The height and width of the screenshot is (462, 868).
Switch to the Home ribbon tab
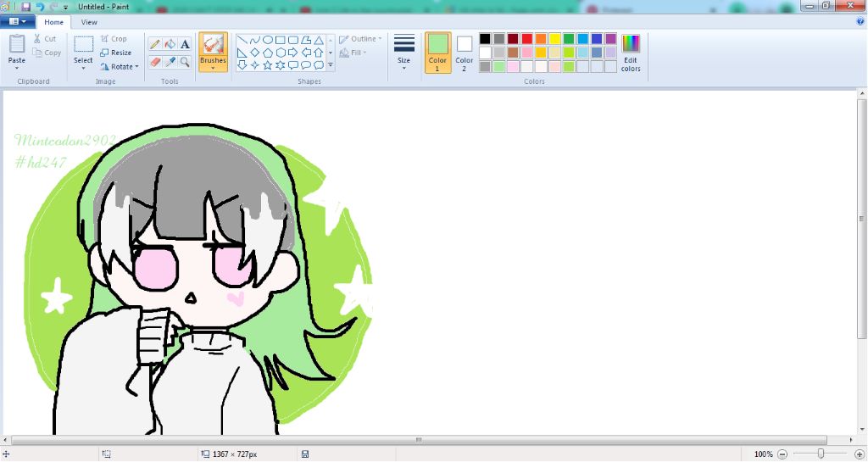point(53,22)
